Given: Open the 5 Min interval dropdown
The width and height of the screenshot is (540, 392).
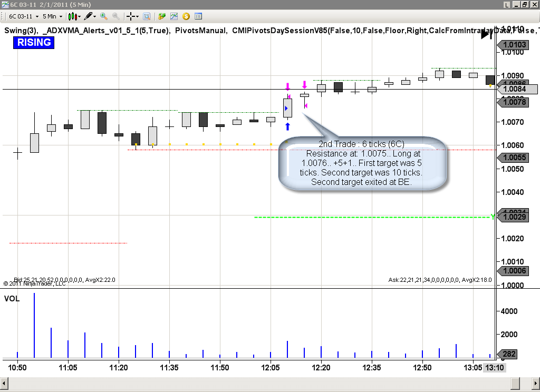Looking at the screenshot, I should tap(52, 16).
